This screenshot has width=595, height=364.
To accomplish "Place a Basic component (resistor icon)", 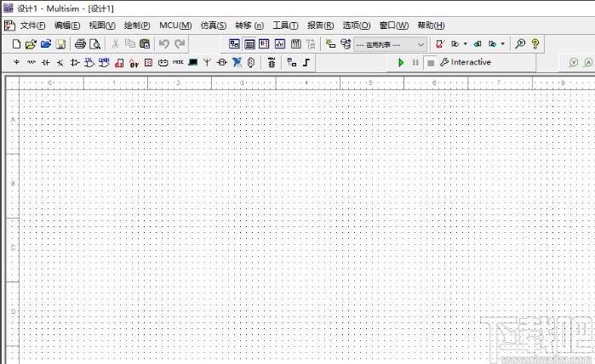I will (x=31, y=62).
